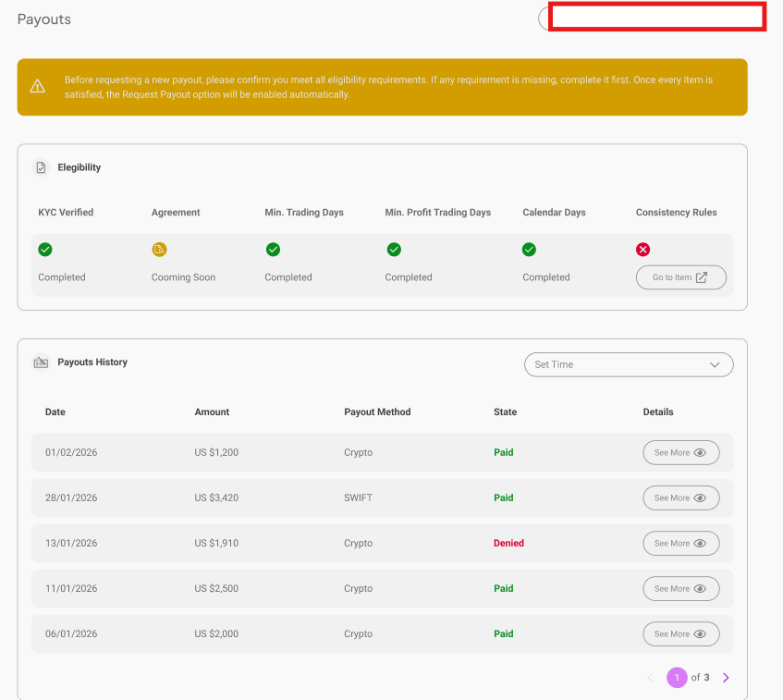See more on 28/01/2026 SWIFT payout
Viewport: 783px width, 700px height.
click(x=680, y=498)
